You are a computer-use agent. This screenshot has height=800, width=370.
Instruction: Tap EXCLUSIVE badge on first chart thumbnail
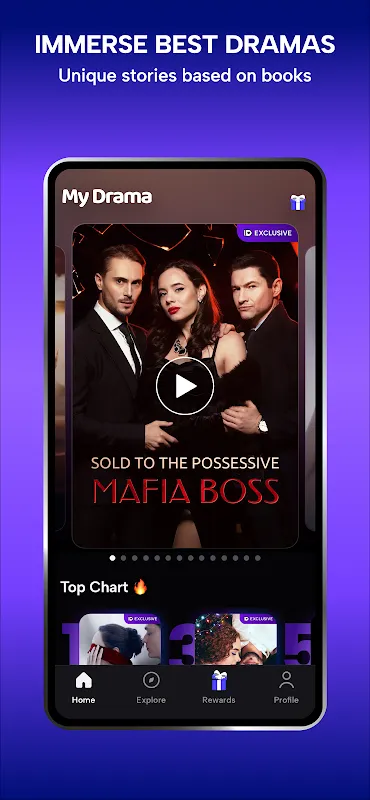point(143,619)
